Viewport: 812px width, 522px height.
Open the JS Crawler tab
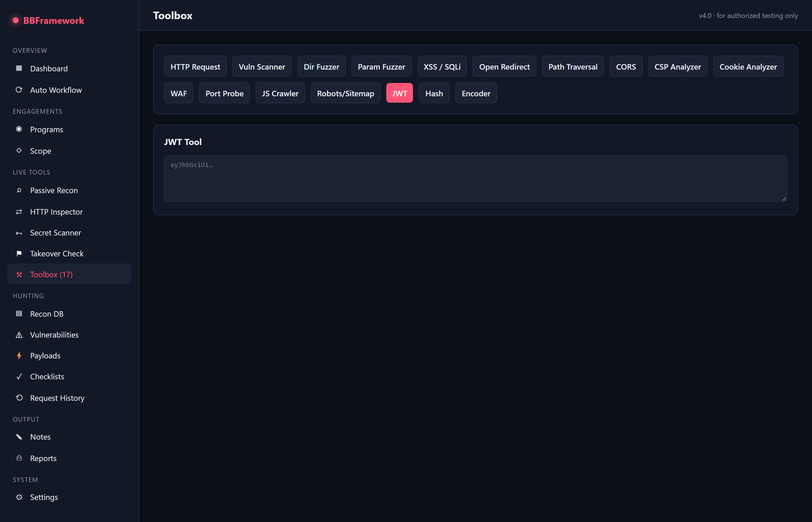pyautogui.click(x=280, y=93)
